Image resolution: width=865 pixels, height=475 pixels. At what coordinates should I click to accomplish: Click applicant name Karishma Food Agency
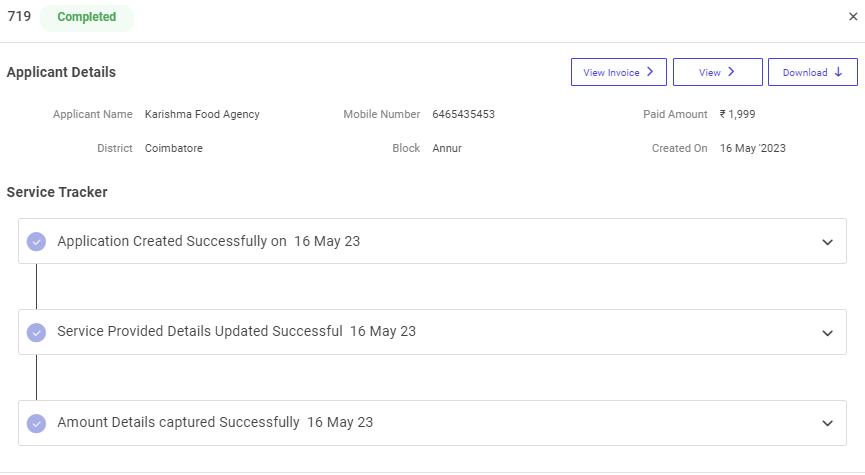[202, 115]
